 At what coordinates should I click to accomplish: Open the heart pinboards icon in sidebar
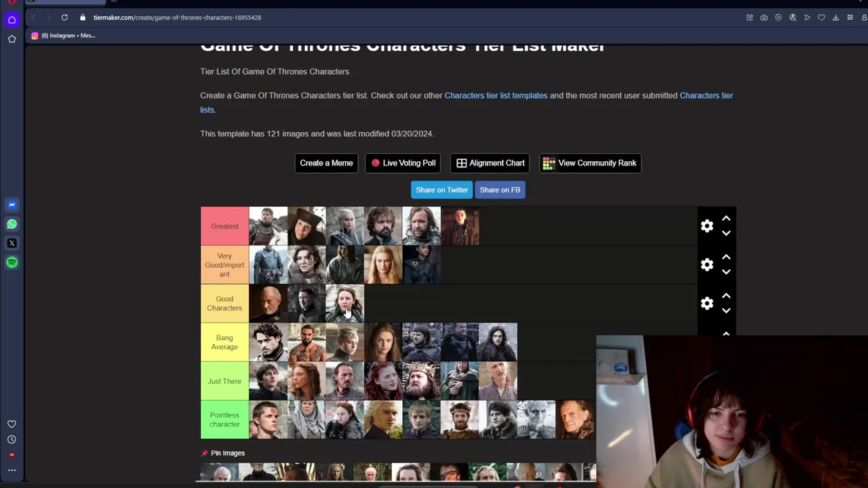pos(12,424)
